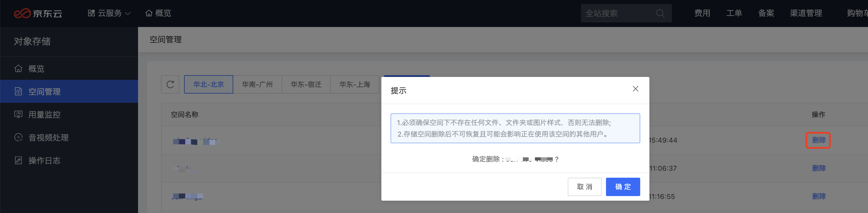868x213 pixels.
Task: Select 概览 in the sidebar
Action: click(x=69, y=69)
